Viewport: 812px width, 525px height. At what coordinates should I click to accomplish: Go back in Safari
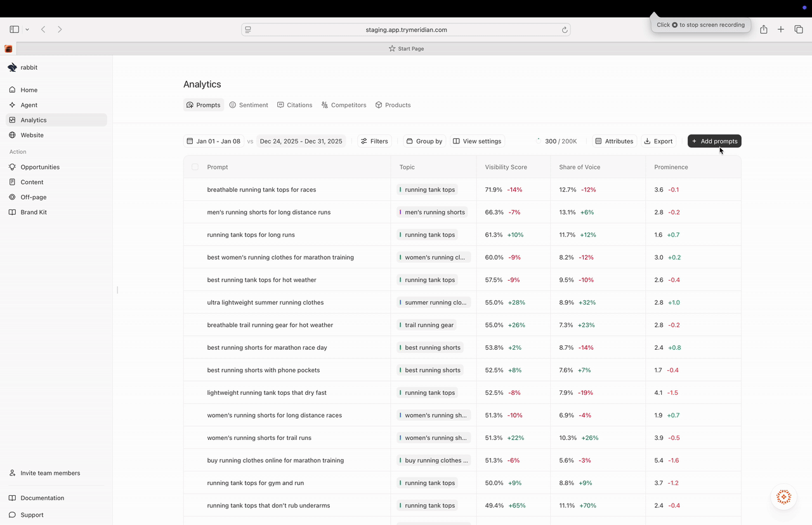click(43, 29)
